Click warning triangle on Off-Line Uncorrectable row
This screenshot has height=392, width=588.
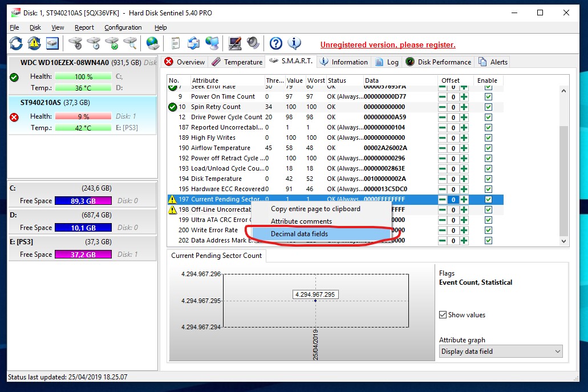tap(172, 209)
